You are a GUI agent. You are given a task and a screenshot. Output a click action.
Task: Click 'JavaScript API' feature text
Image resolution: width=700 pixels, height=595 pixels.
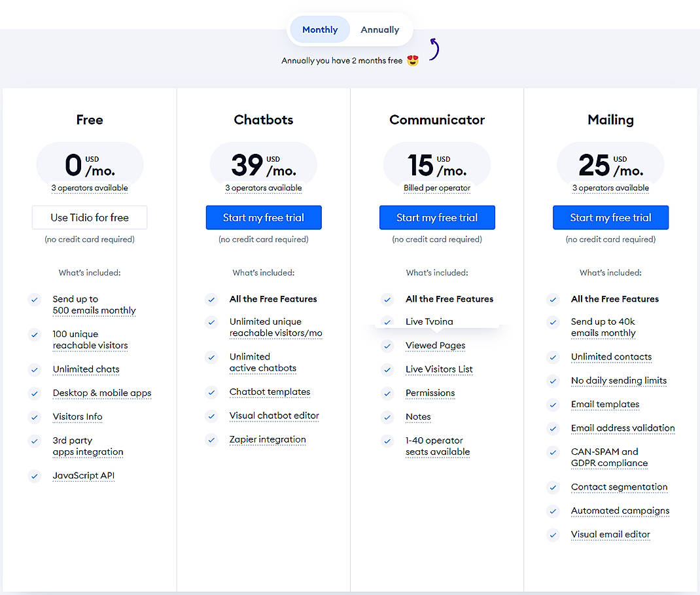(x=84, y=476)
